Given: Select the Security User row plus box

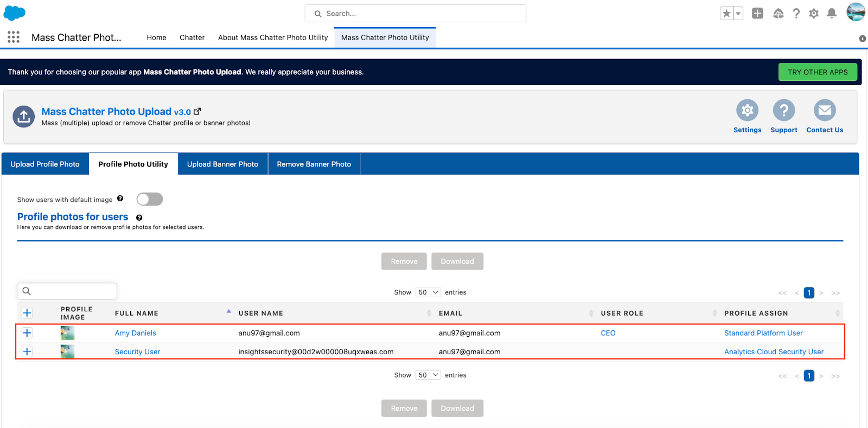Looking at the screenshot, I should (27, 352).
